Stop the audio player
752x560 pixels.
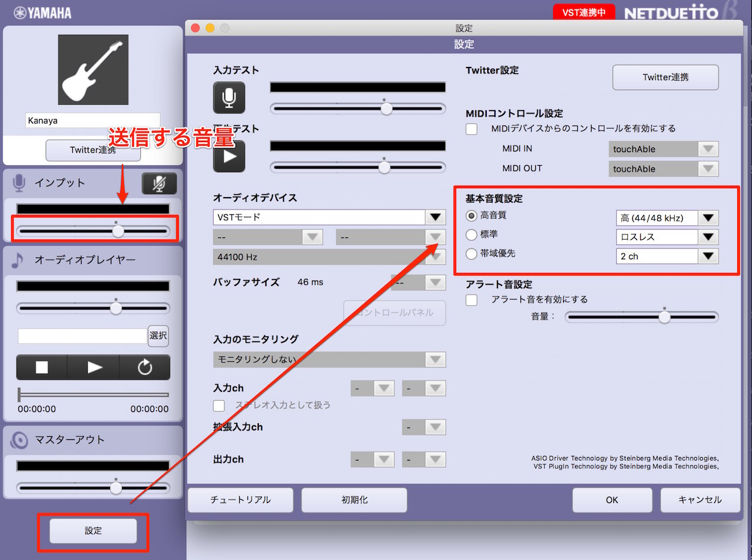(x=41, y=368)
